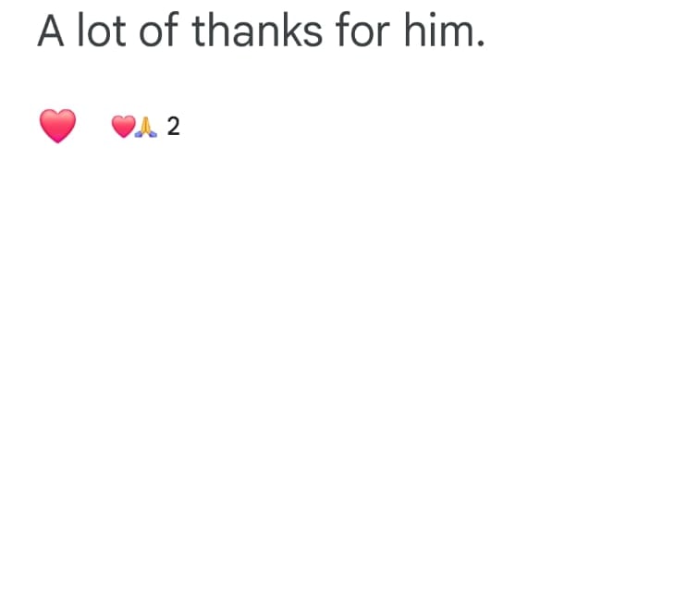Select the folded hands reaction emoji
The width and height of the screenshot is (700, 589).
[x=145, y=127]
